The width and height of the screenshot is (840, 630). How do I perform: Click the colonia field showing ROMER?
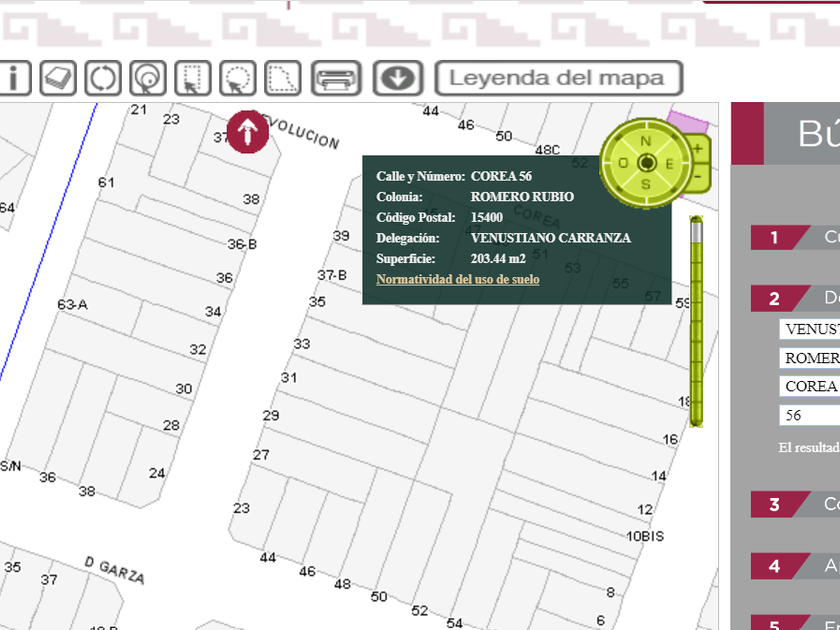[809, 358]
